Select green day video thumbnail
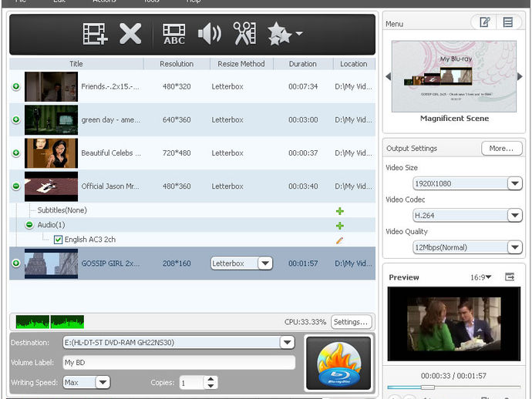Viewport: 532px width, 399px height. [x=51, y=119]
